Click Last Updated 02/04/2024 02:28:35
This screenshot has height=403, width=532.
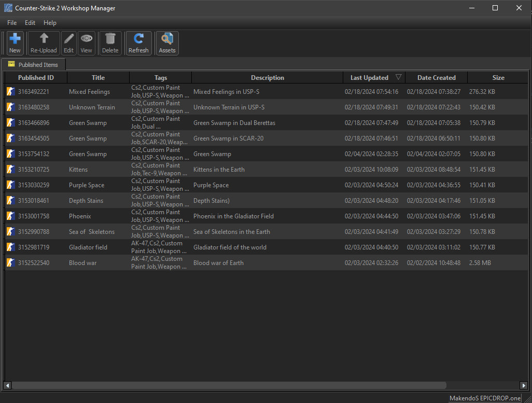[371, 154]
